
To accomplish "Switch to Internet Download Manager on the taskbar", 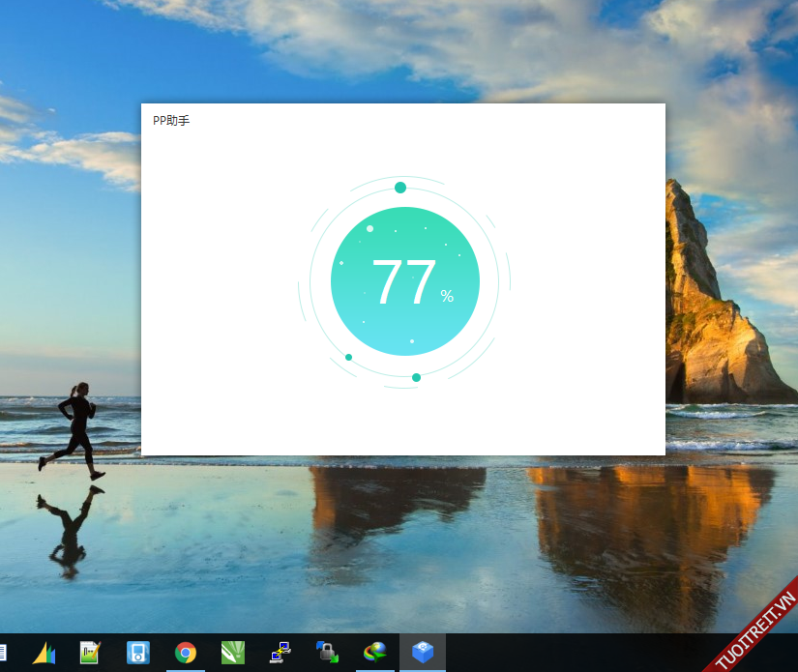I will point(374,653).
